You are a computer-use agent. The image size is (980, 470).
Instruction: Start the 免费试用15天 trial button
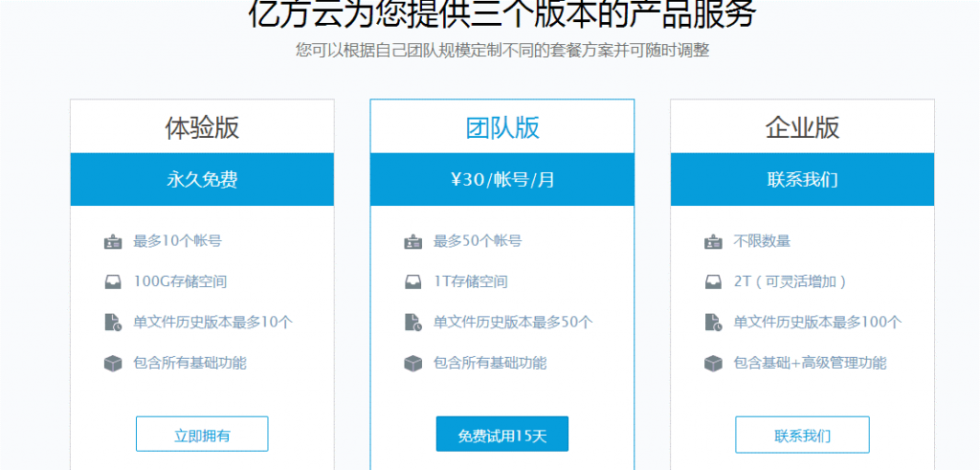(x=502, y=435)
